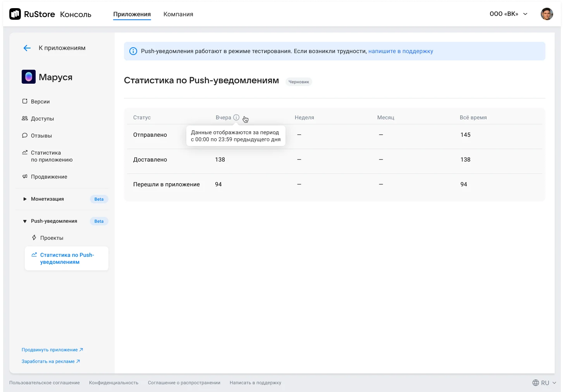Click the Проекты lightning icon

click(34, 237)
